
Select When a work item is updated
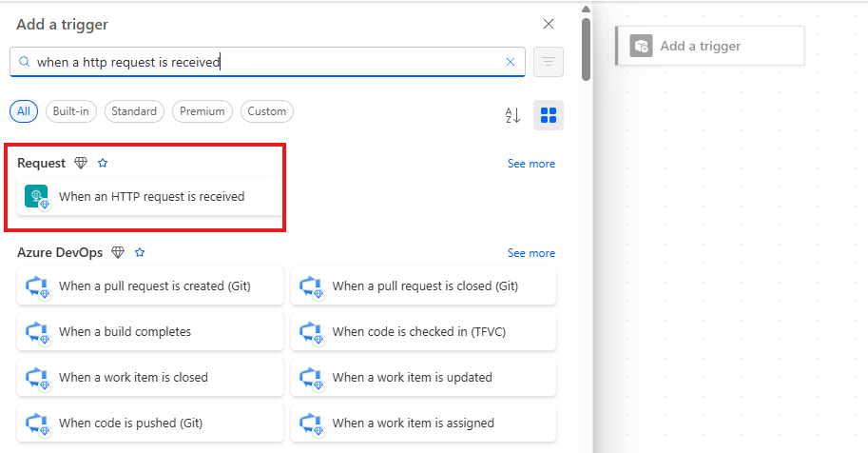tap(423, 377)
